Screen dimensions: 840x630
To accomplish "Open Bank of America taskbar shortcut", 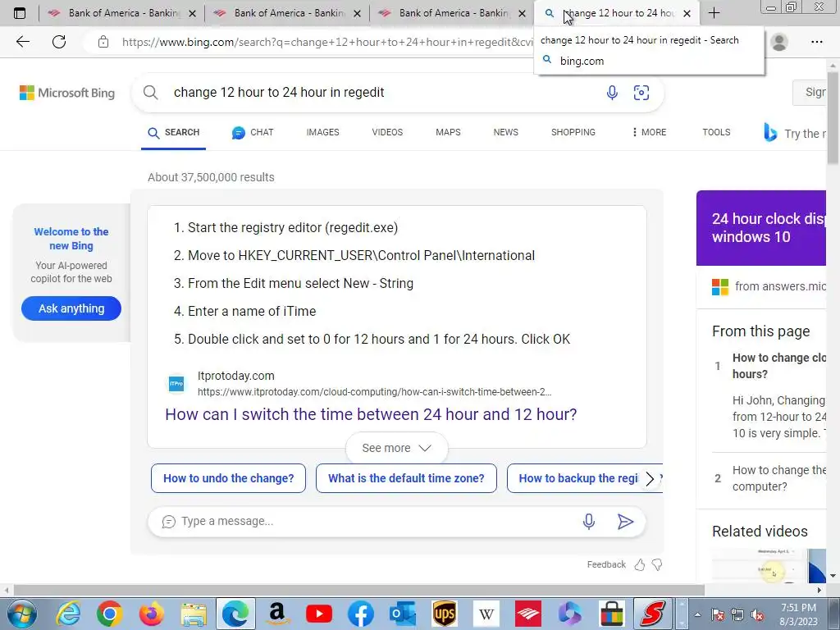I will (x=527, y=614).
